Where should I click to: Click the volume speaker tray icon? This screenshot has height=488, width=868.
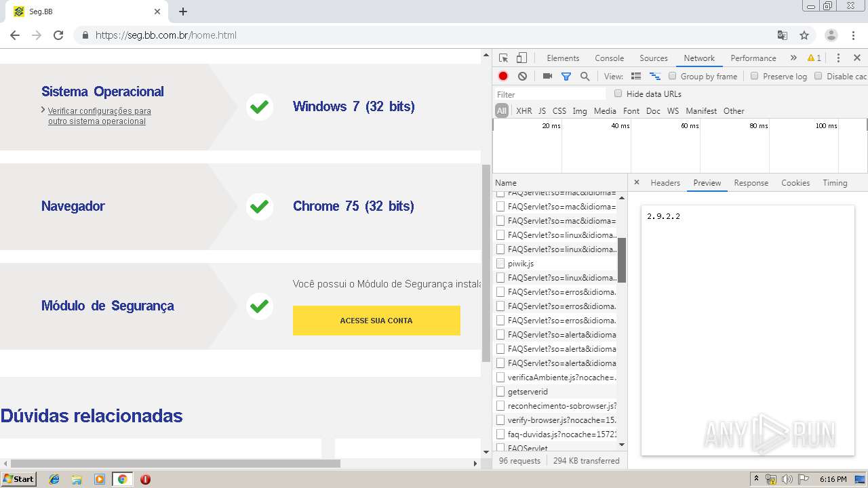787,479
